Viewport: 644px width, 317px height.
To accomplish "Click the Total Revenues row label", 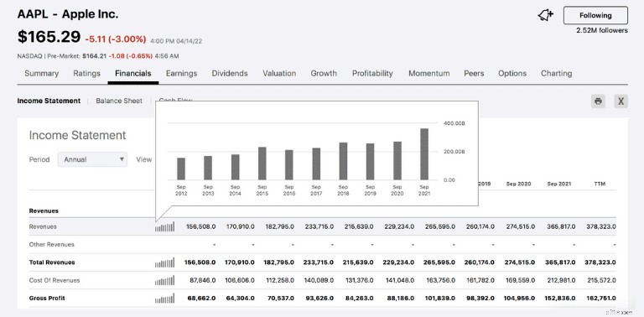I will point(52,262).
